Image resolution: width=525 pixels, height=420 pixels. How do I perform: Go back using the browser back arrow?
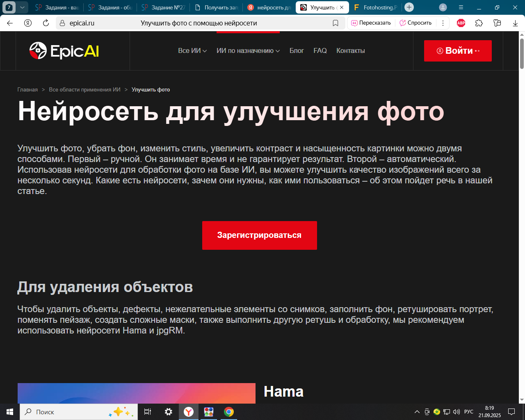[x=10, y=23]
